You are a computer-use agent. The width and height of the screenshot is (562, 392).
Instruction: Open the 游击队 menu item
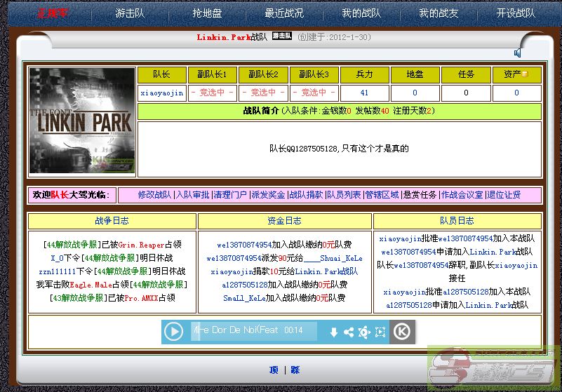[x=130, y=13]
